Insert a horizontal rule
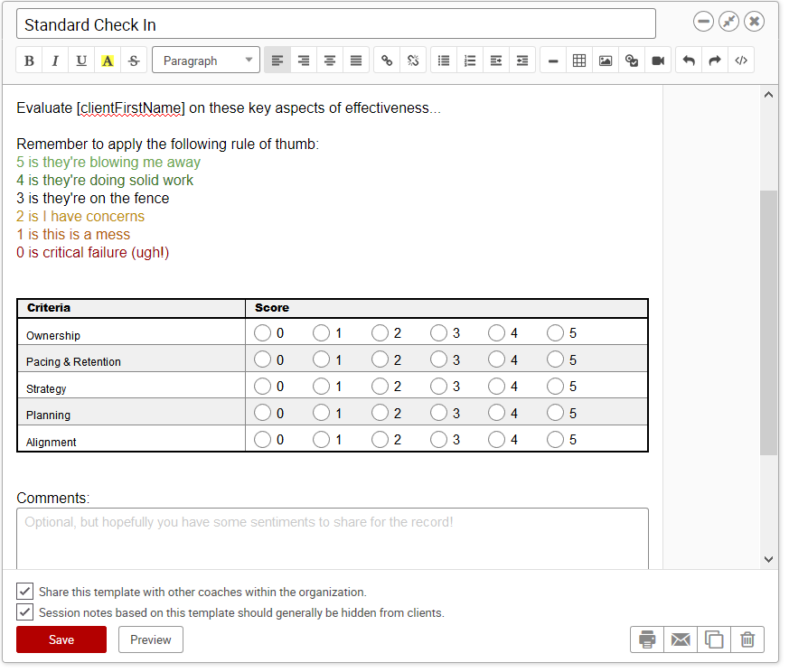The width and height of the screenshot is (789, 672). 553,61
